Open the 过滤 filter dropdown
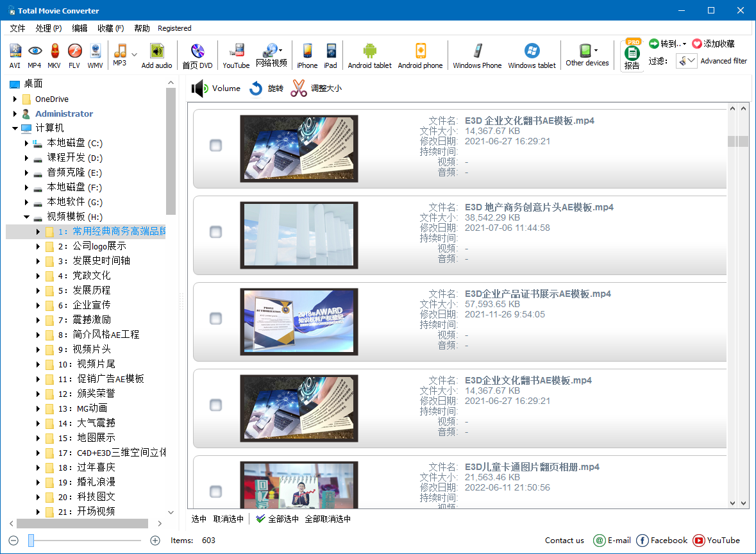The width and height of the screenshot is (756, 554). (687, 61)
